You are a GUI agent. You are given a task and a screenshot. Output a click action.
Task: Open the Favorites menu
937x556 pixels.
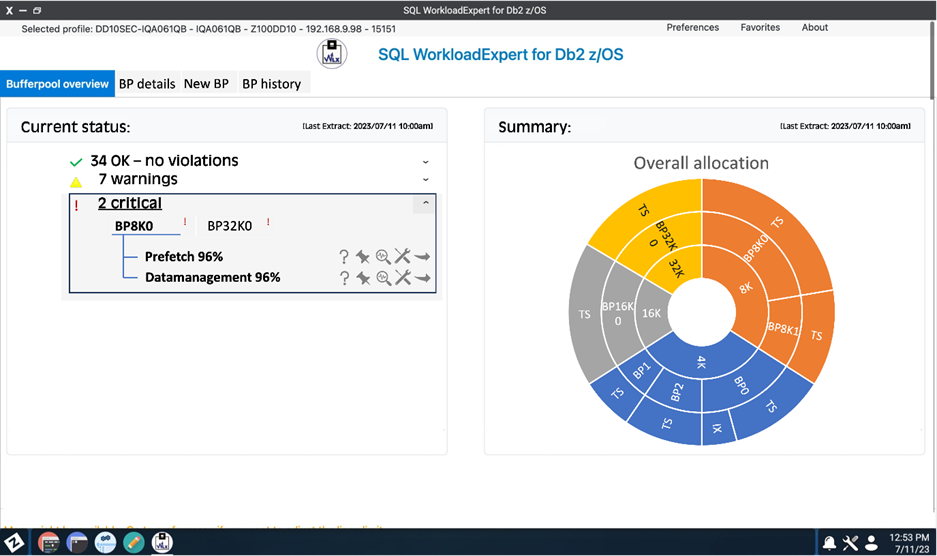760,27
